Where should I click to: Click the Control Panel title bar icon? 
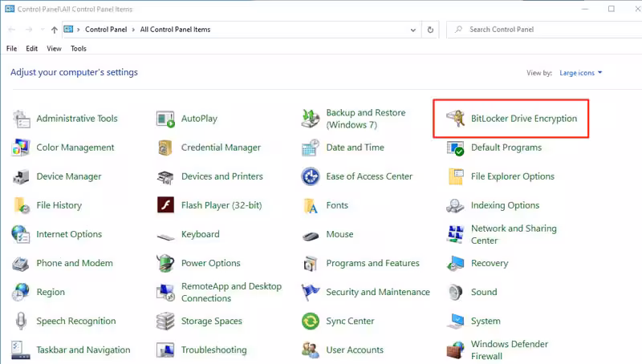pyautogui.click(x=10, y=9)
